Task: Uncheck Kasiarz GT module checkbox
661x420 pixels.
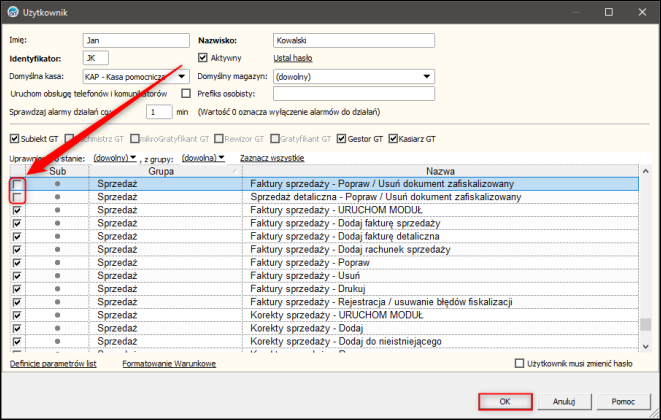Action: coord(393,139)
